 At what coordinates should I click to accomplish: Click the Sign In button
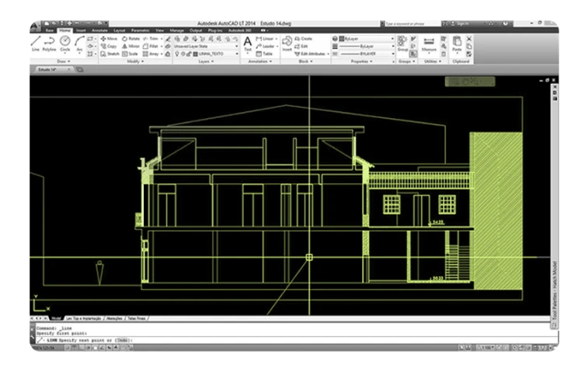(x=459, y=23)
